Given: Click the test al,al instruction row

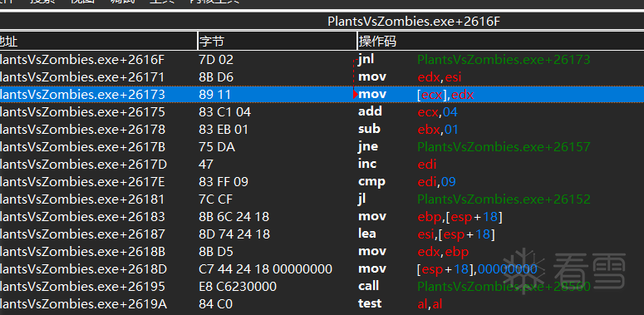Looking at the screenshot, I should point(322,304).
